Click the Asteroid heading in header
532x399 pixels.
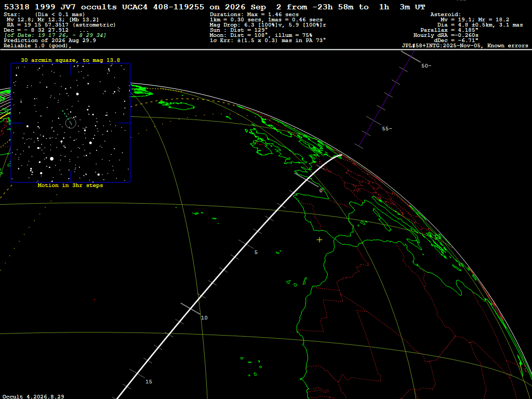[x=445, y=15]
